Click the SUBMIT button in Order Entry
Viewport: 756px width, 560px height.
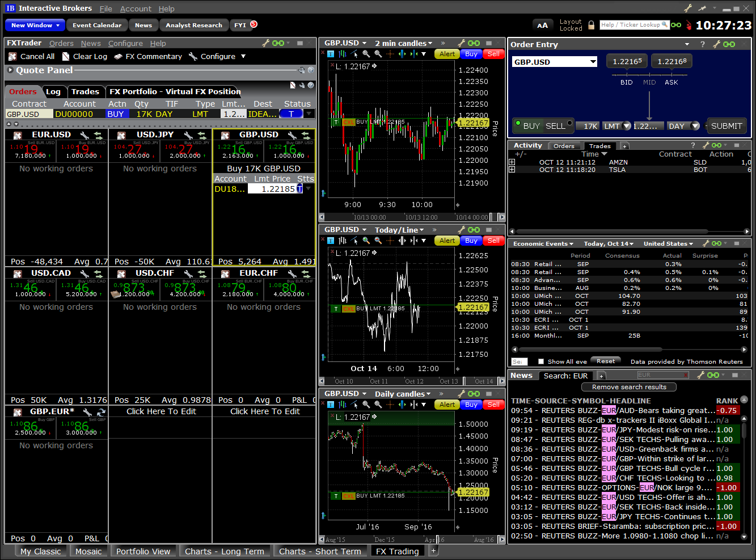pos(726,126)
